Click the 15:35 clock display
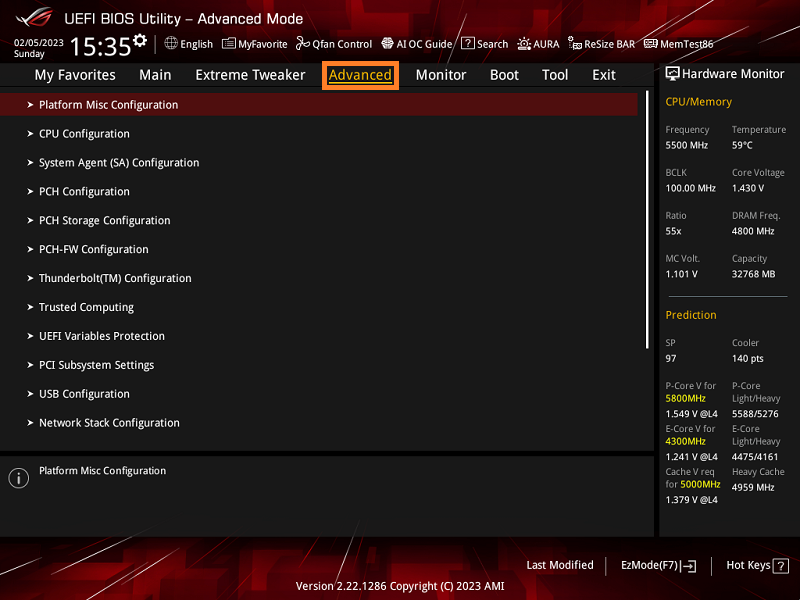 click(x=101, y=46)
